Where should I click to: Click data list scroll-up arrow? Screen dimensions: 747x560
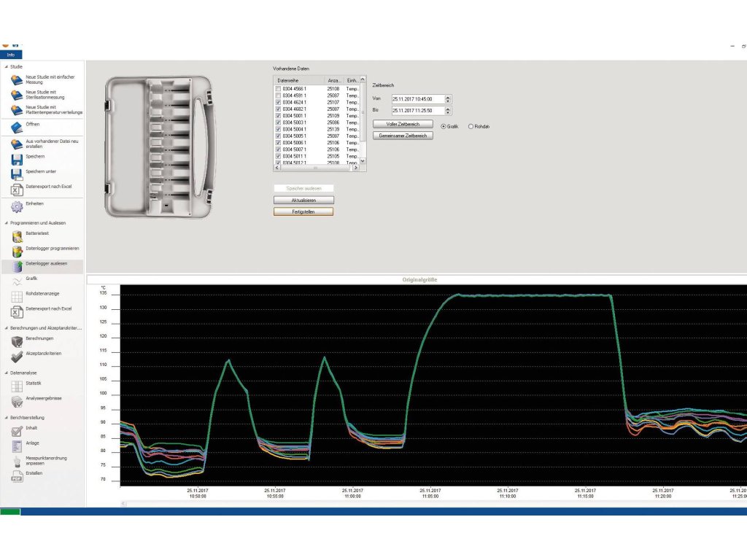click(x=363, y=79)
